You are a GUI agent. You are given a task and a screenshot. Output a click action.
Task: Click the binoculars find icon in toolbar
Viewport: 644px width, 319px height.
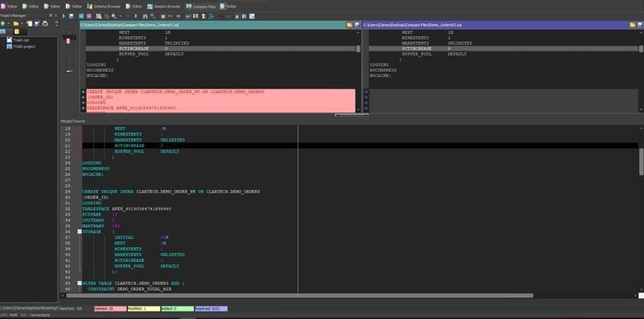pyautogui.click(x=145, y=16)
